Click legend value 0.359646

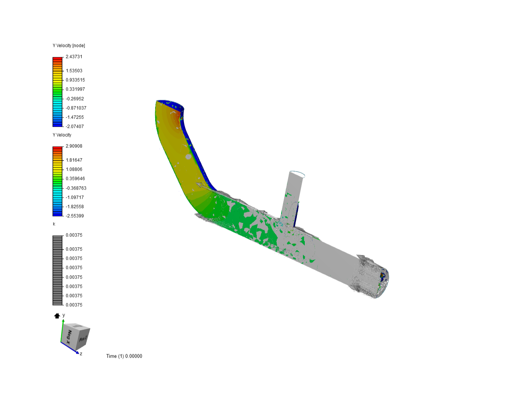(75, 178)
